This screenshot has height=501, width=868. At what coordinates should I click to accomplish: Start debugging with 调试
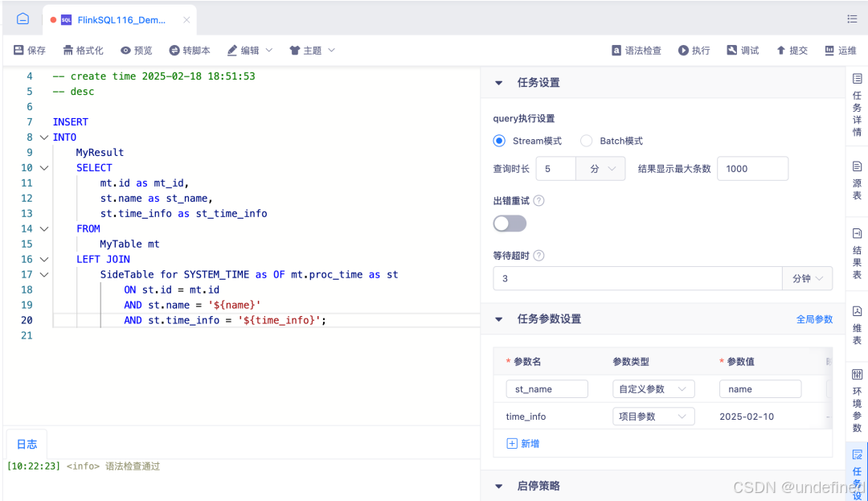(x=743, y=51)
